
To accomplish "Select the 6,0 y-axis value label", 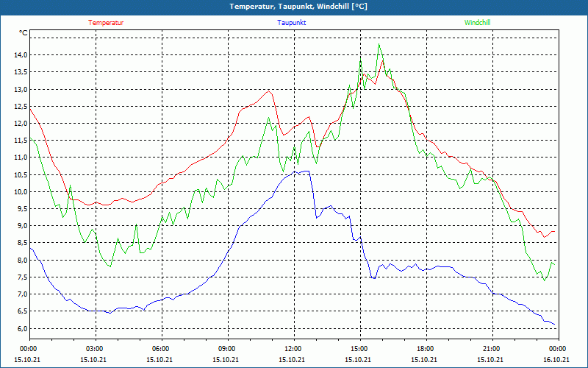I will click(19, 329).
